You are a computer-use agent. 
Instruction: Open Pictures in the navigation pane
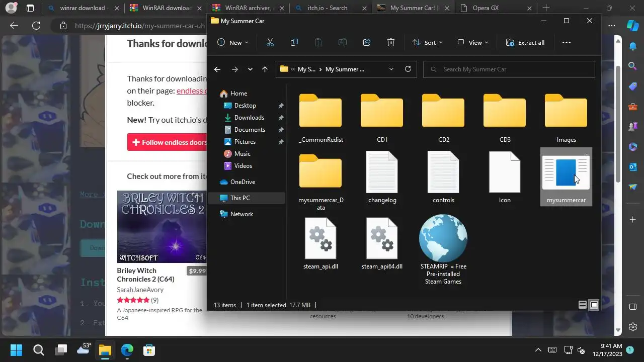[x=245, y=142]
